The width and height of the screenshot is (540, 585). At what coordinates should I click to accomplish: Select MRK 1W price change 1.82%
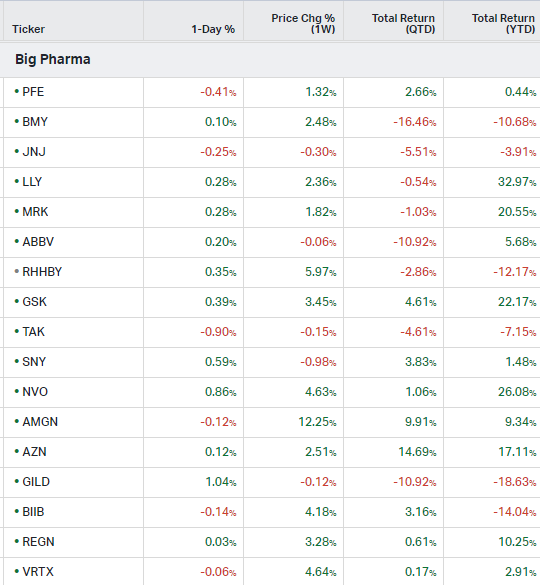[321, 212]
